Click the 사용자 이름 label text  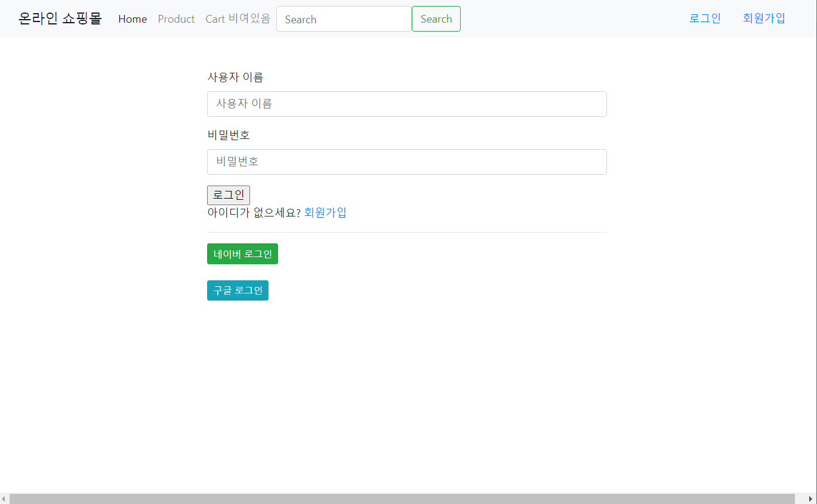[x=235, y=77]
